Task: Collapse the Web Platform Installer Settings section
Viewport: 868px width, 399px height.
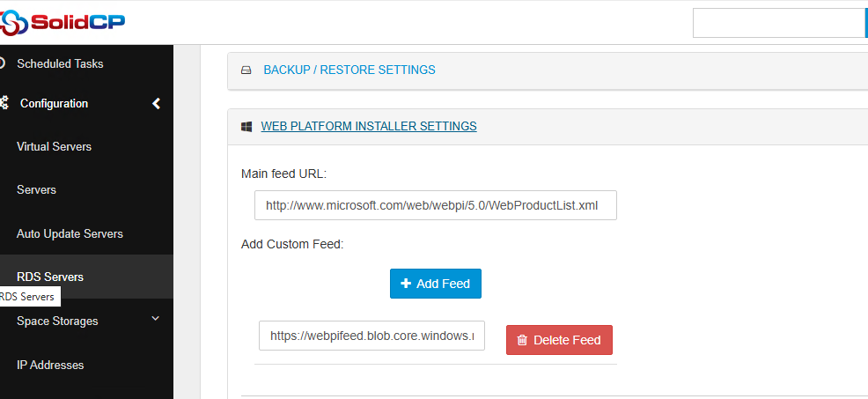Action: (369, 126)
